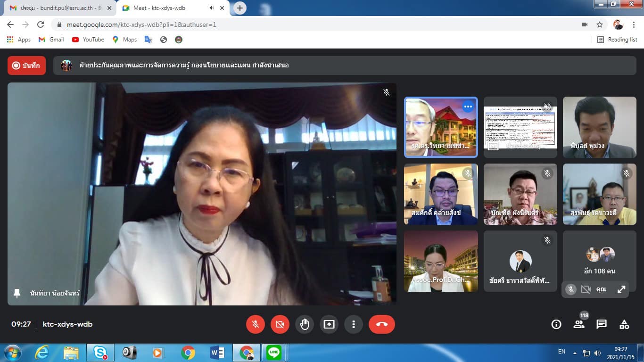Open the blue options menu on first tile
644x362 pixels.
click(468, 107)
